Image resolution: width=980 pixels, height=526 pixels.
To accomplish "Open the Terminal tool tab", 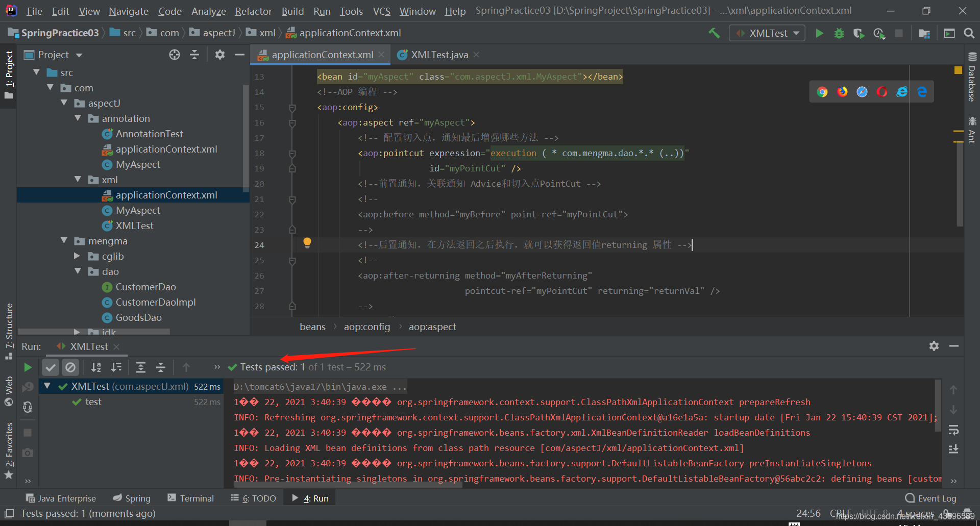I will [190, 498].
